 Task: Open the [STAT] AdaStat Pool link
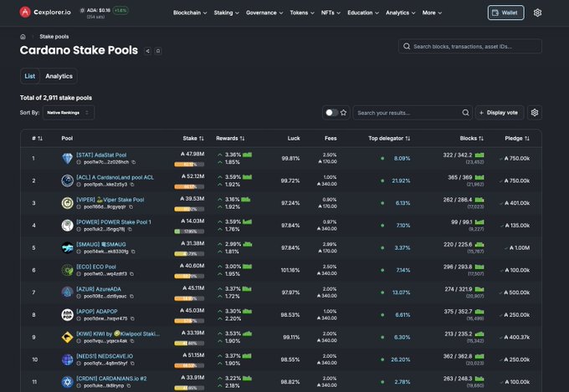tap(101, 155)
